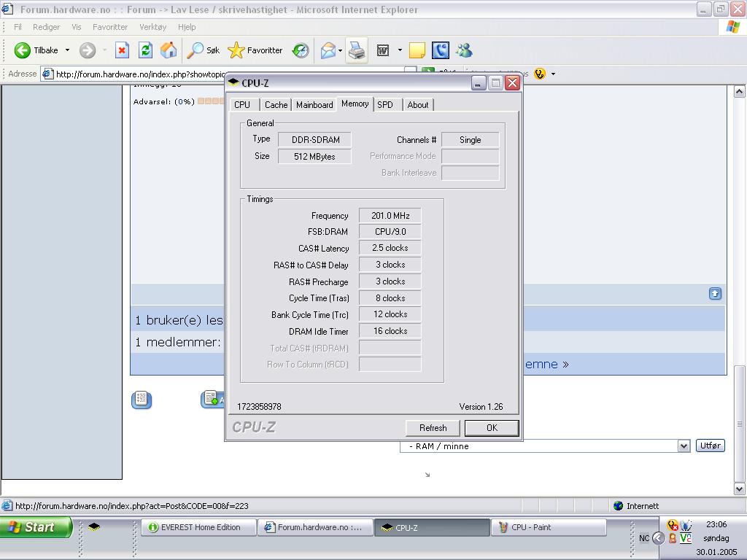
Task: Click the Start button
Action: click(x=36, y=527)
